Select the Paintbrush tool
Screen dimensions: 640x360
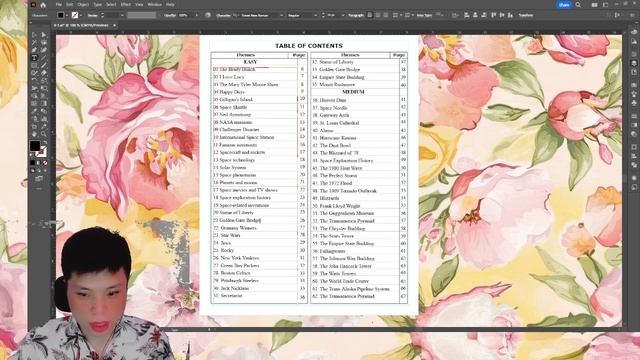[x=43, y=65]
